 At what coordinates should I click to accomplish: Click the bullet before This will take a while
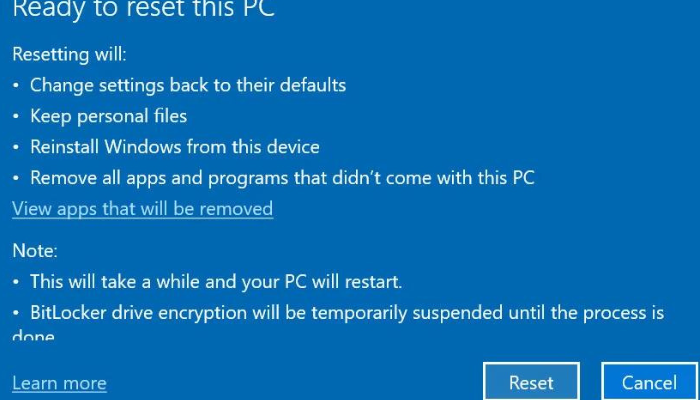point(16,283)
